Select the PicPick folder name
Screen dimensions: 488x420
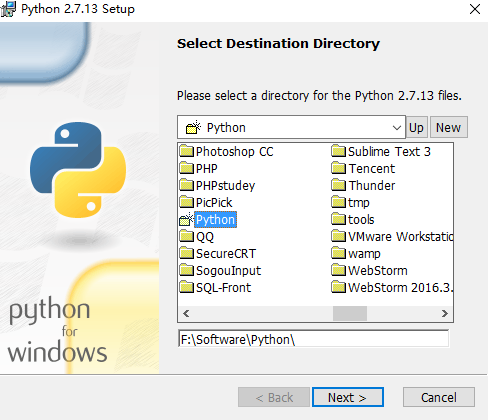click(x=214, y=203)
